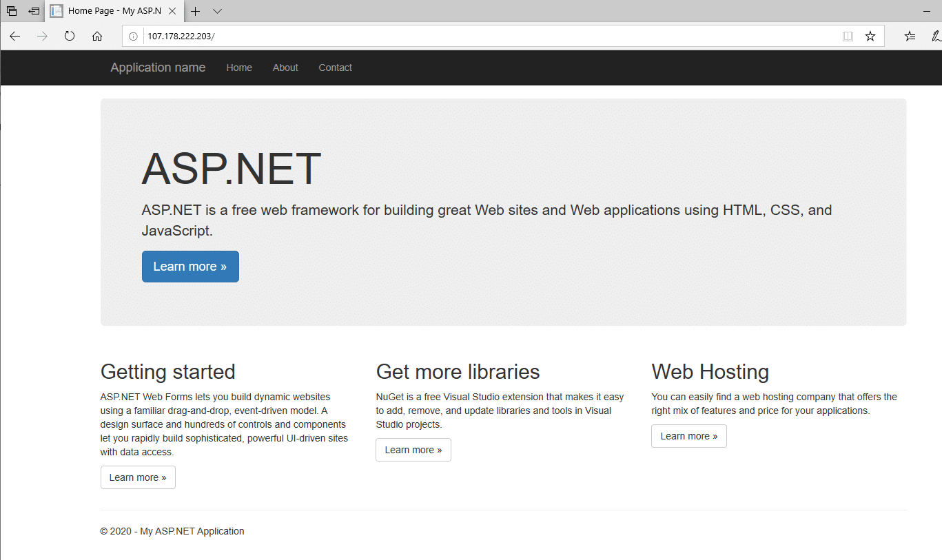Add page to favorites with star icon
Image resolution: width=942 pixels, height=560 pixels.
click(x=870, y=37)
